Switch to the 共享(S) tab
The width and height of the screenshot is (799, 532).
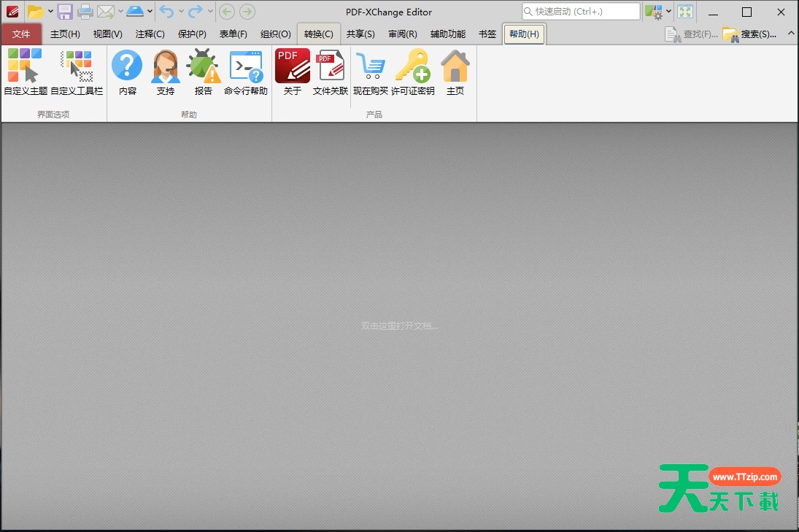tap(360, 34)
